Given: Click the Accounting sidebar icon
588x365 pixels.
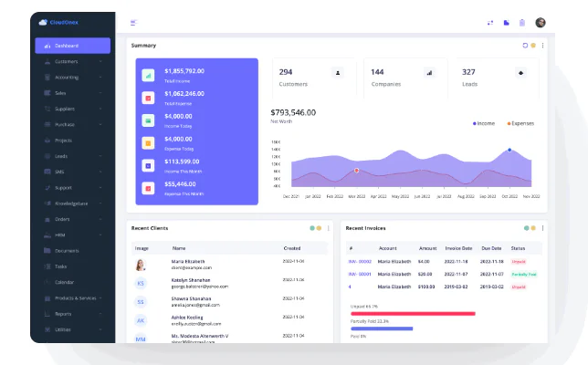Looking at the screenshot, I should [47, 78].
